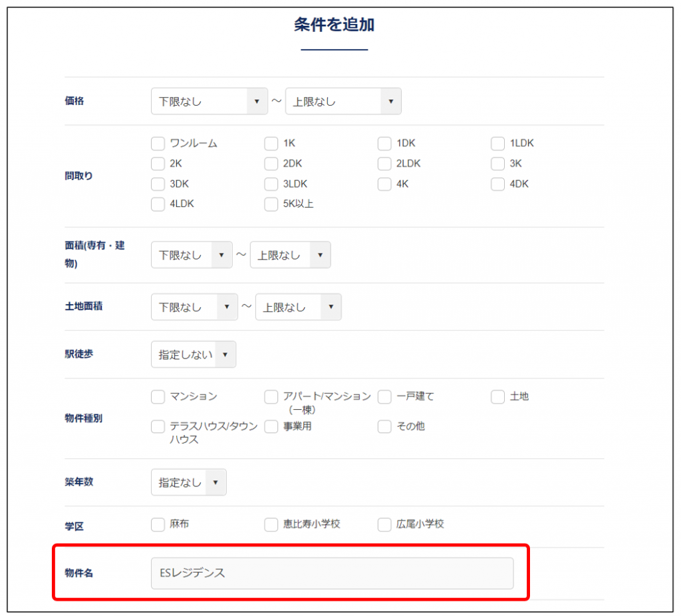Open the 土地面積 upper limit dropdown
Image resolution: width=681 pixels, height=616 pixels.
tap(298, 307)
